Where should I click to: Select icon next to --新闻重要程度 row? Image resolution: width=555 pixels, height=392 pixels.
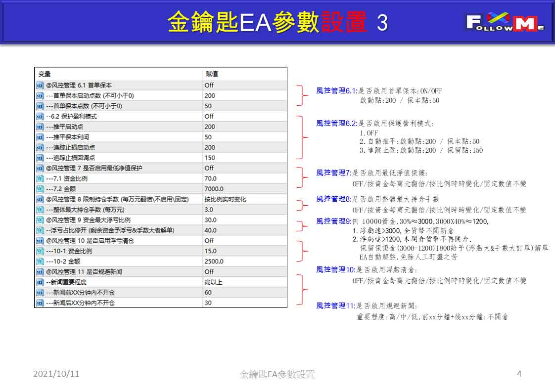(40, 282)
